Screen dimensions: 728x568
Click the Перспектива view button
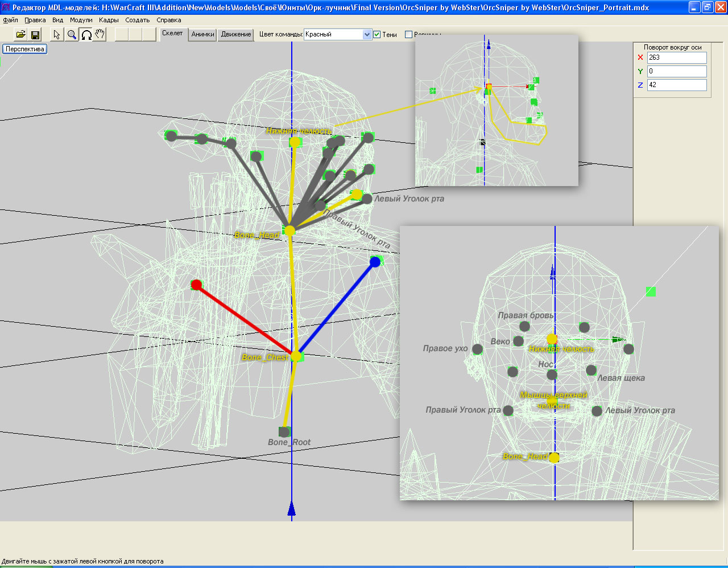(x=25, y=49)
